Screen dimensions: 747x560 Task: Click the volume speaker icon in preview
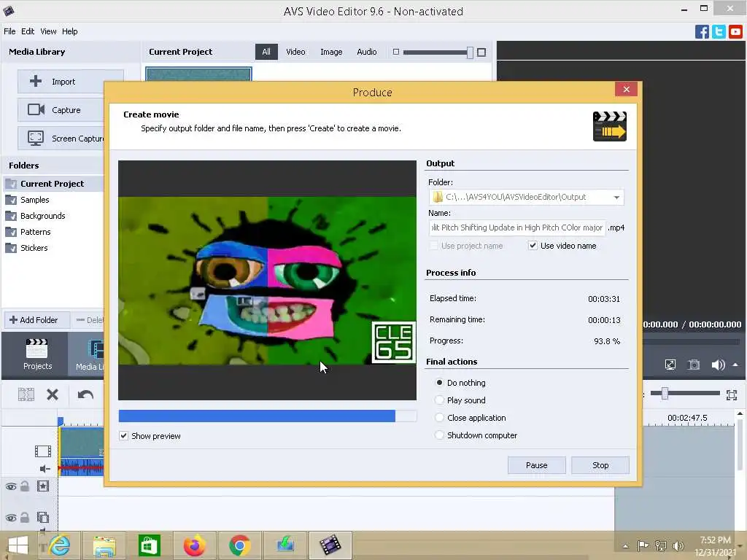pyautogui.click(x=718, y=365)
